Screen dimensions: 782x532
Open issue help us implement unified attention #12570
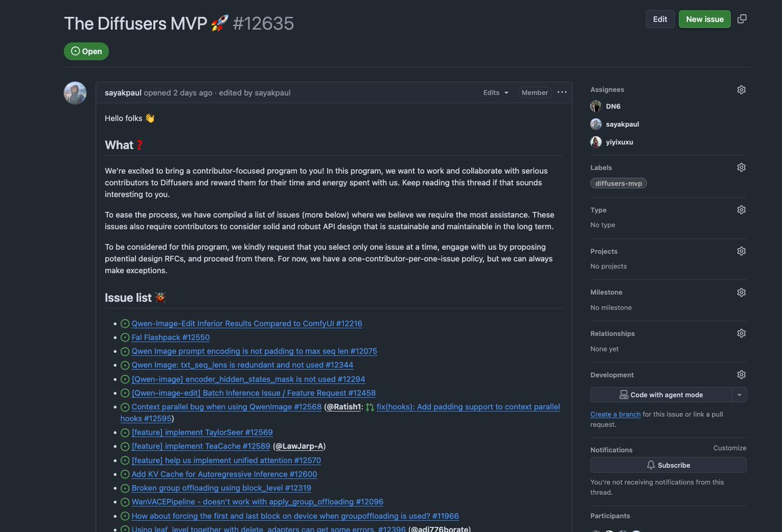tap(226, 460)
